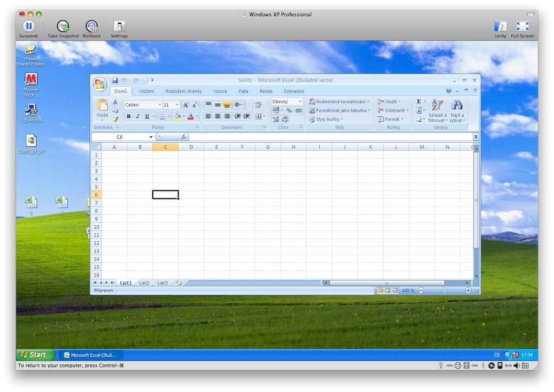Apply cell borders icon
This screenshot has width=554, height=392.
[x=162, y=116]
